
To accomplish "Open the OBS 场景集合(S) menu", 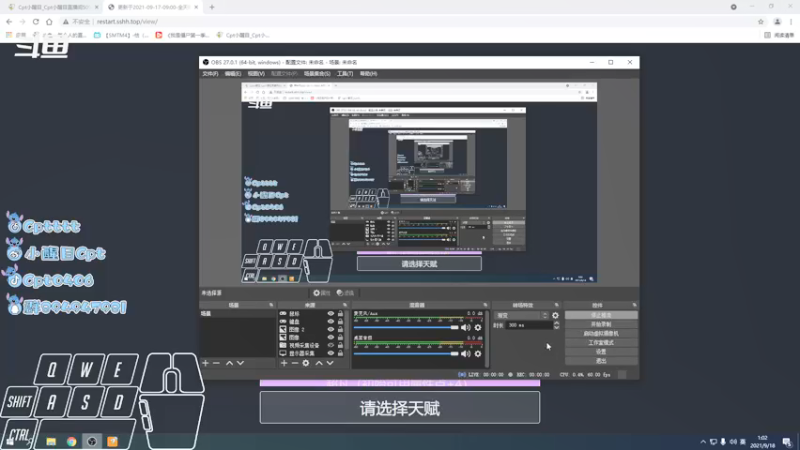I will point(317,74).
